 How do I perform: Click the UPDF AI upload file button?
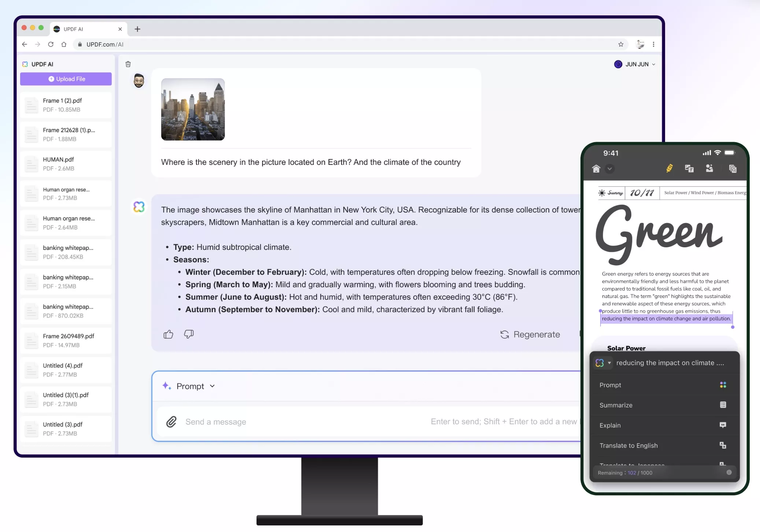[66, 78]
